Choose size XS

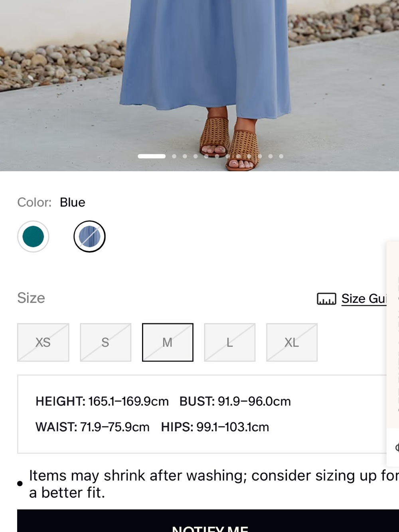coord(43,342)
